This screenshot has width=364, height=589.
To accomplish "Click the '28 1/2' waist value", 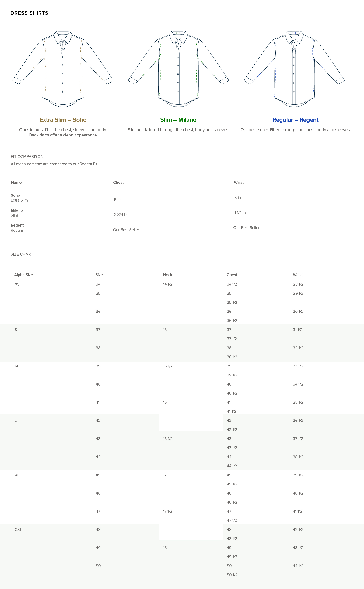I will pos(298,284).
